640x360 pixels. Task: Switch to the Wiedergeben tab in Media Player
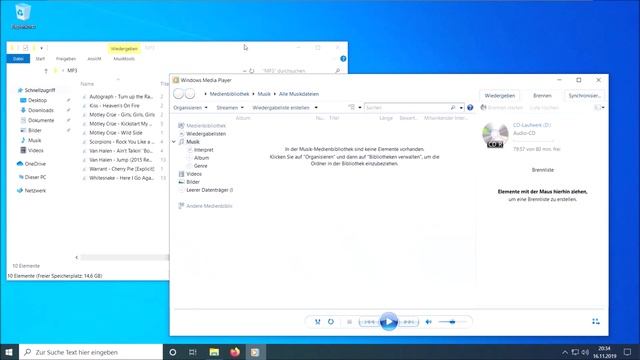click(x=500, y=96)
